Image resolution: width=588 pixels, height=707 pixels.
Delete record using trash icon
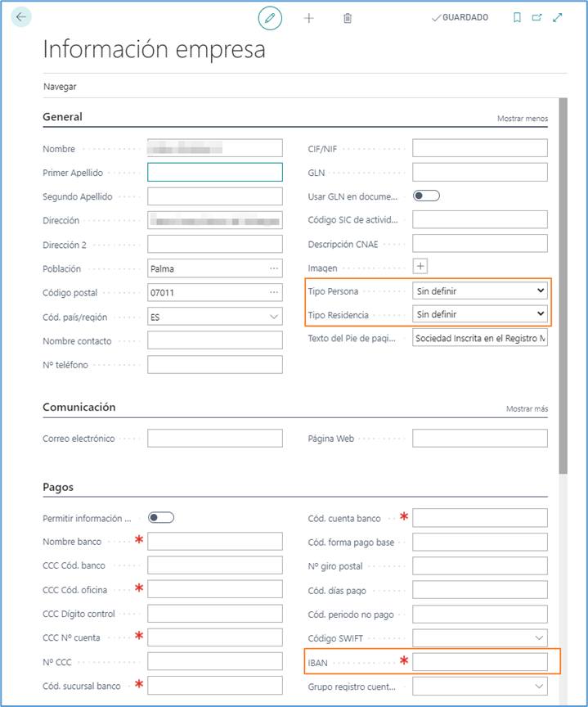pyautogui.click(x=348, y=18)
